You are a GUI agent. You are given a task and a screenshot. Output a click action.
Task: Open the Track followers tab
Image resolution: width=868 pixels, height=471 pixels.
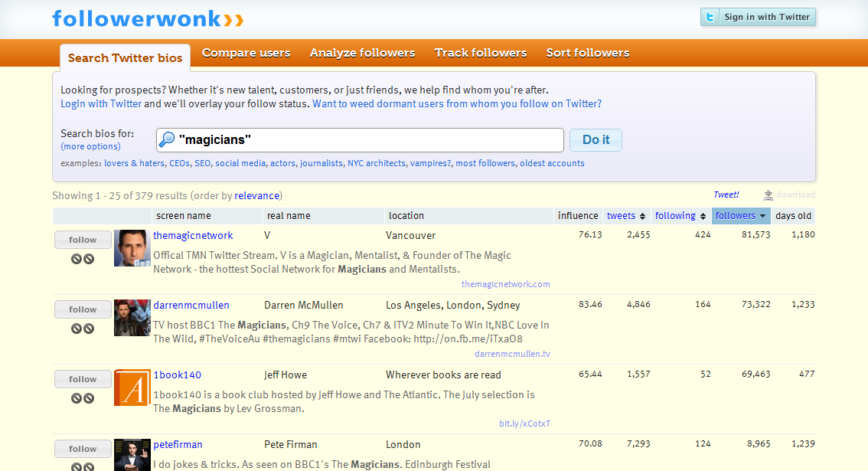(x=481, y=53)
